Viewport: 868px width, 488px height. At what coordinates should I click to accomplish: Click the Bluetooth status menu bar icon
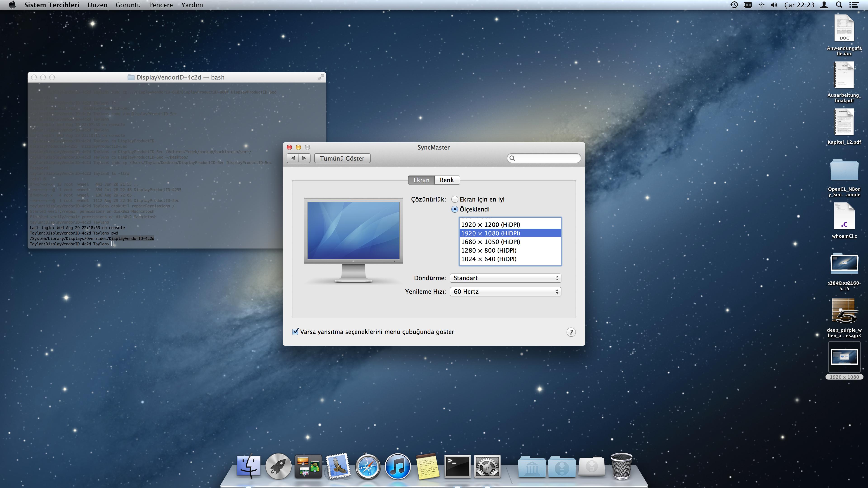pyautogui.click(x=762, y=5)
